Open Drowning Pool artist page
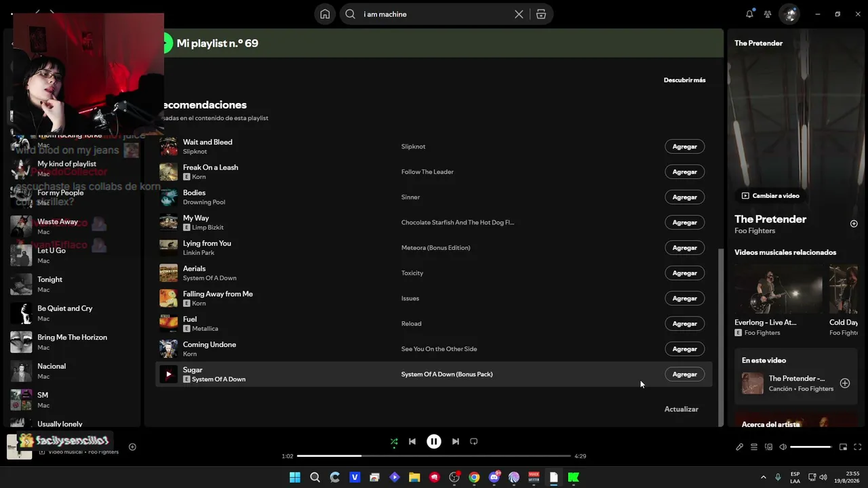 coord(204,202)
